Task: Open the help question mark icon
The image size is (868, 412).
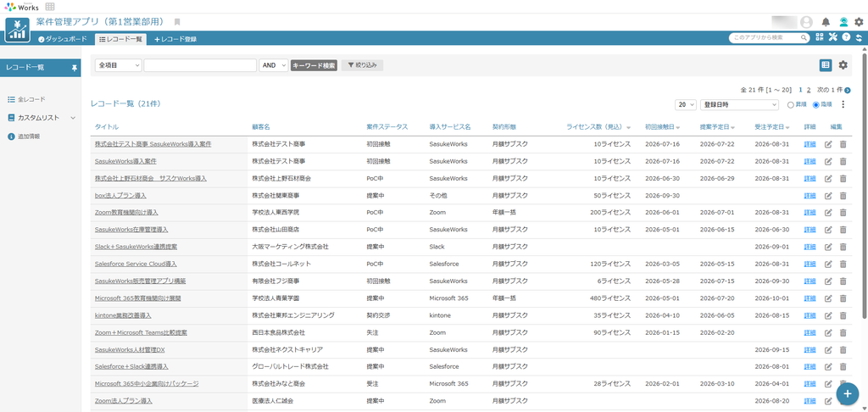Action: coord(846,37)
